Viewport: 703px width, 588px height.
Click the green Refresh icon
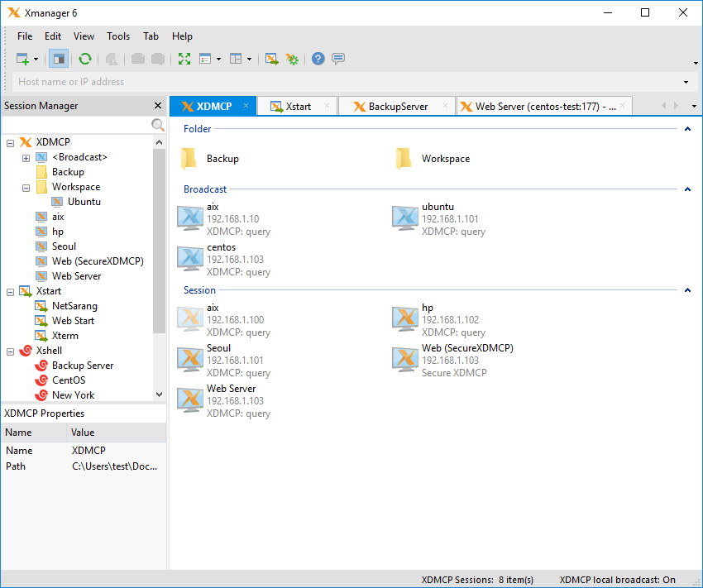[x=85, y=59]
